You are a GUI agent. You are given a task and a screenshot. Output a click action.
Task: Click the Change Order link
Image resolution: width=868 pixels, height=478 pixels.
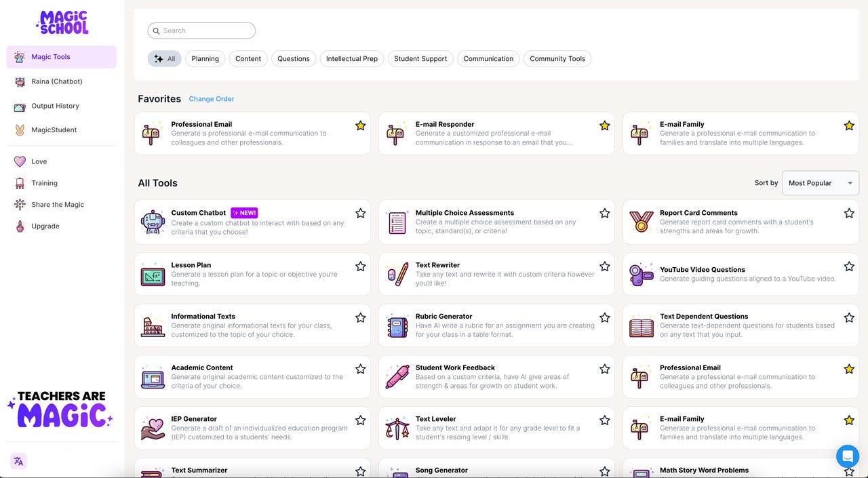[212, 99]
